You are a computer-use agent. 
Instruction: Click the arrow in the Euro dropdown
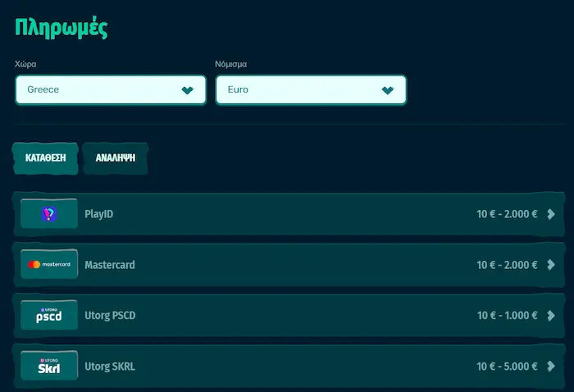point(388,90)
